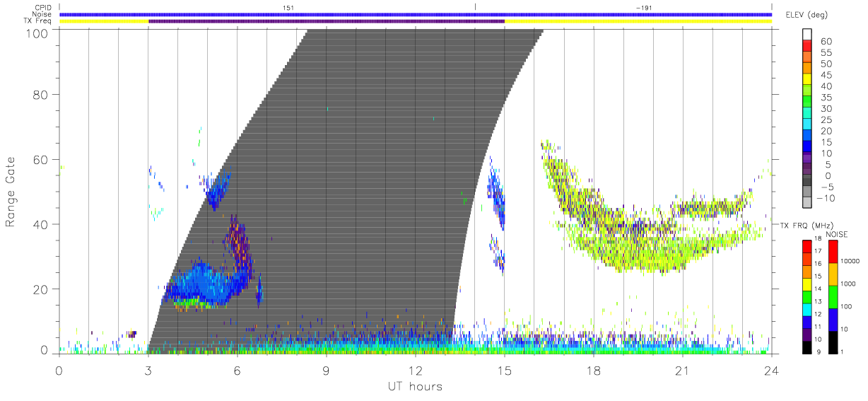This screenshot has height=401, width=868.
Task: Select the yellow band in the ELEV colorbar
Action: coord(808,80)
